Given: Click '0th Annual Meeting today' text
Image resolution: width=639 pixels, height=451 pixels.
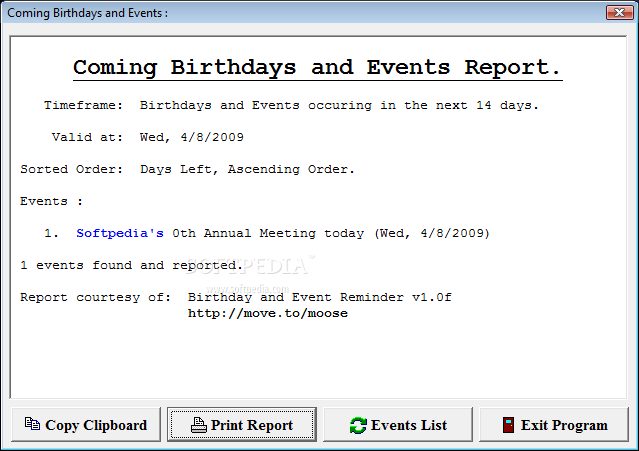Looking at the screenshot, I should pyautogui.click(x=268, y=233).
